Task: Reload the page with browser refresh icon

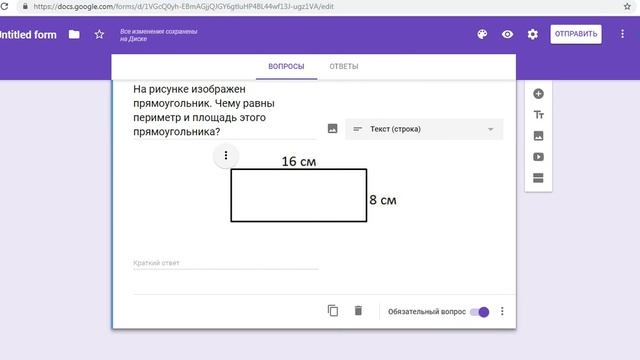Action: (x=4, y=7)
